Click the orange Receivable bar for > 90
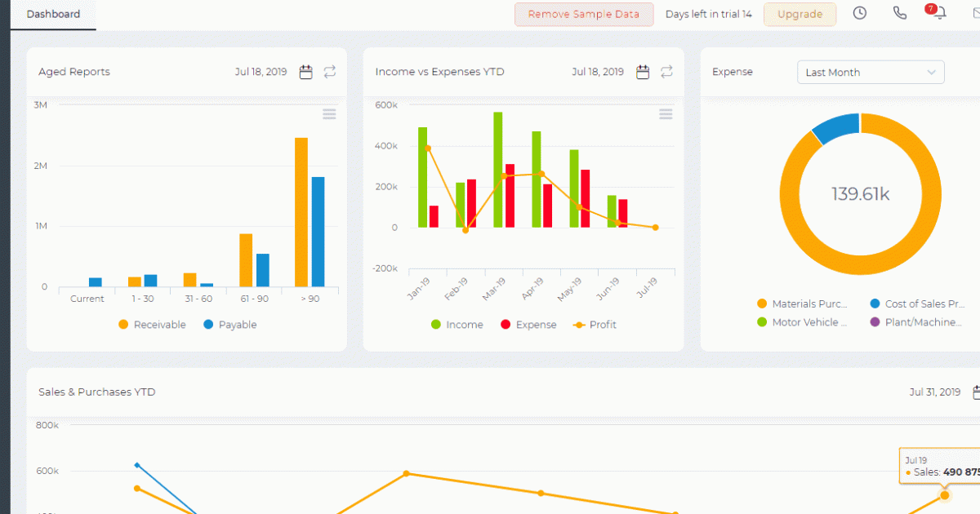 [x=301, y=212]
